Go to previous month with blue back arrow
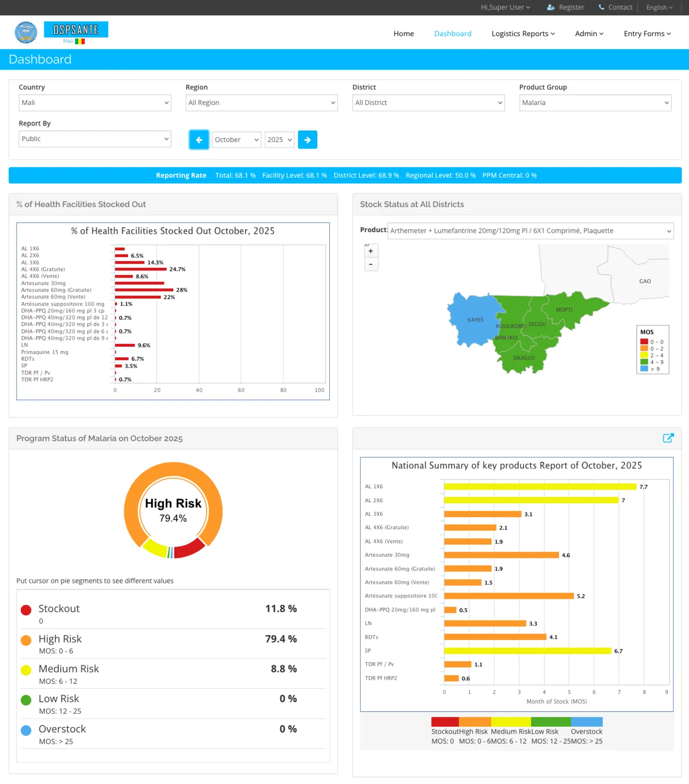 point(199,139)
